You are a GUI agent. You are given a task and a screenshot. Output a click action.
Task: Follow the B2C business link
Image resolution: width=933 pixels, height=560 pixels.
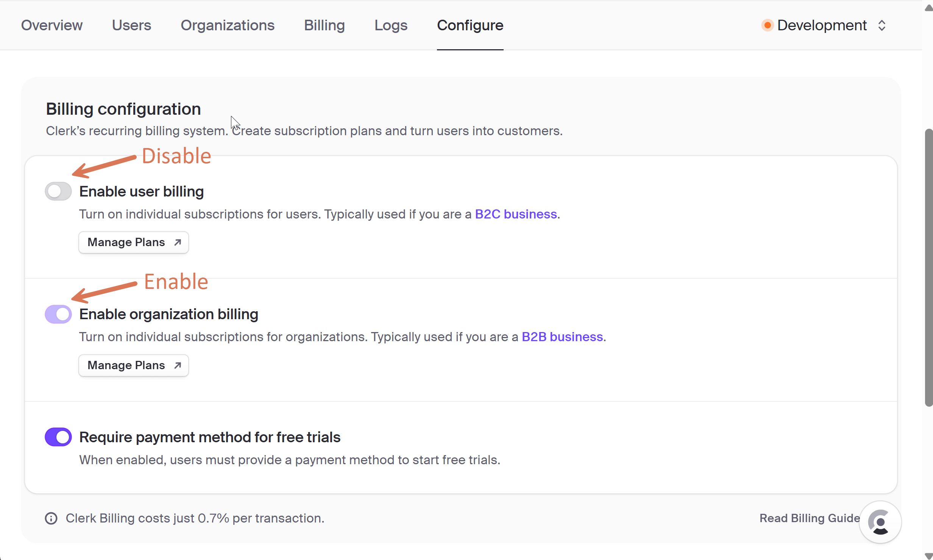point(516,214)
